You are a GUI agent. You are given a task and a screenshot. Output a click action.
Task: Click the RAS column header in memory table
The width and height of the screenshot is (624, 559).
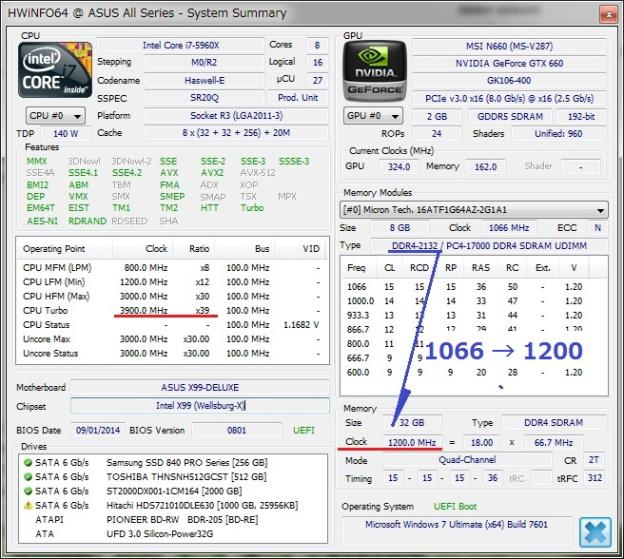481,268
